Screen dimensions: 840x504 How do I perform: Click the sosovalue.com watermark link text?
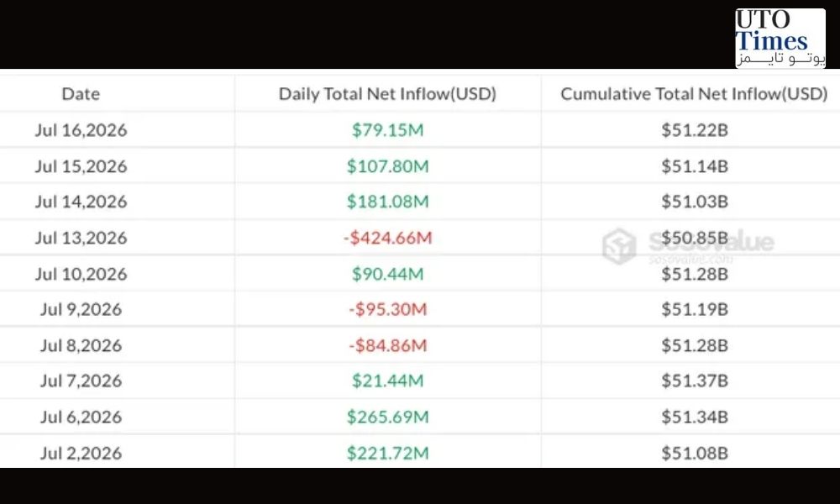point(690,260)
